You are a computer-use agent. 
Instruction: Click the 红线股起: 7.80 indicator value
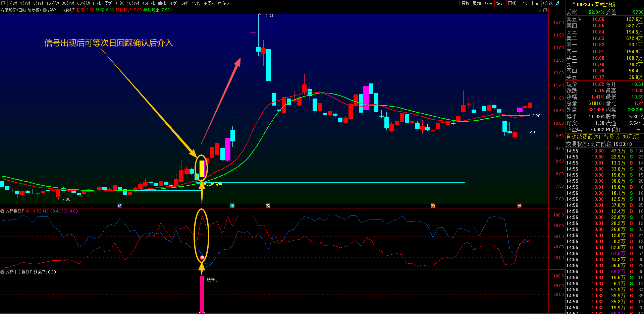click(128, 10)
